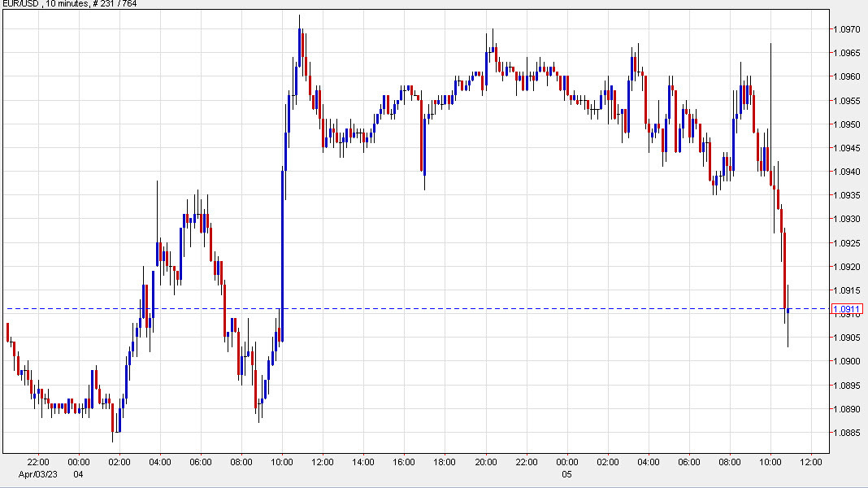
Task: Click the Apr/03/23 date label
Action: [x=37, y=475]
